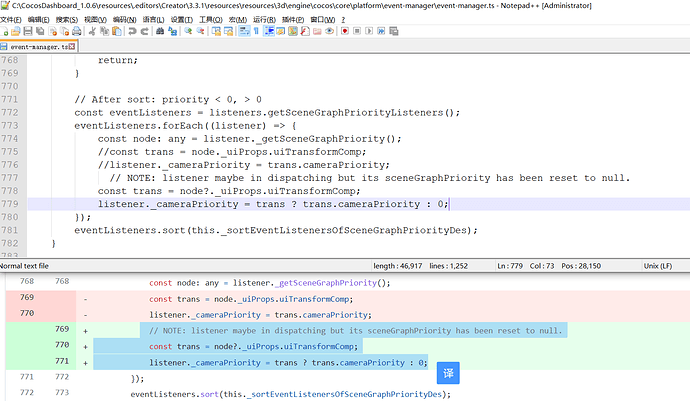This screenshot has height=401, width=690.
Task: Toggle synchronized horizontal scrolling icon
Action: [228, 31]
